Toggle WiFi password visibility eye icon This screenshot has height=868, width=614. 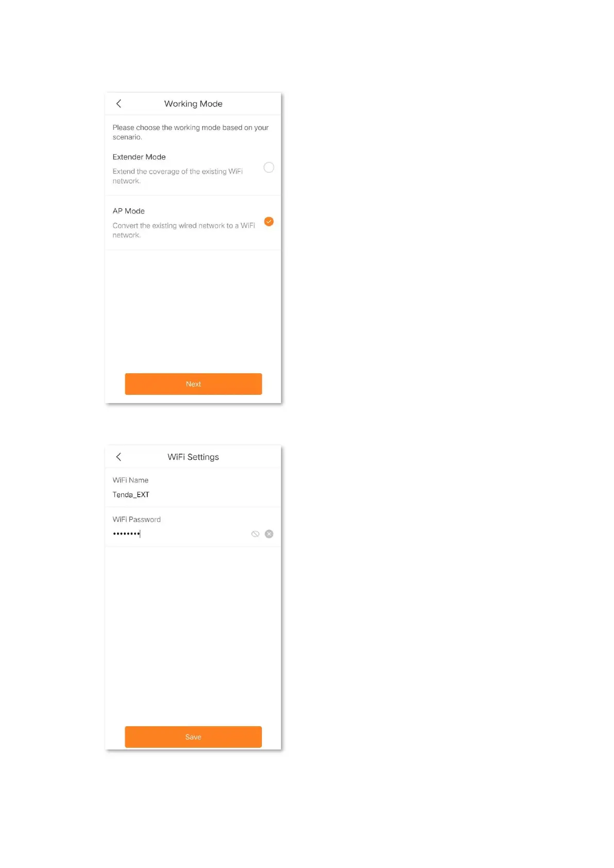coord(255,534)
